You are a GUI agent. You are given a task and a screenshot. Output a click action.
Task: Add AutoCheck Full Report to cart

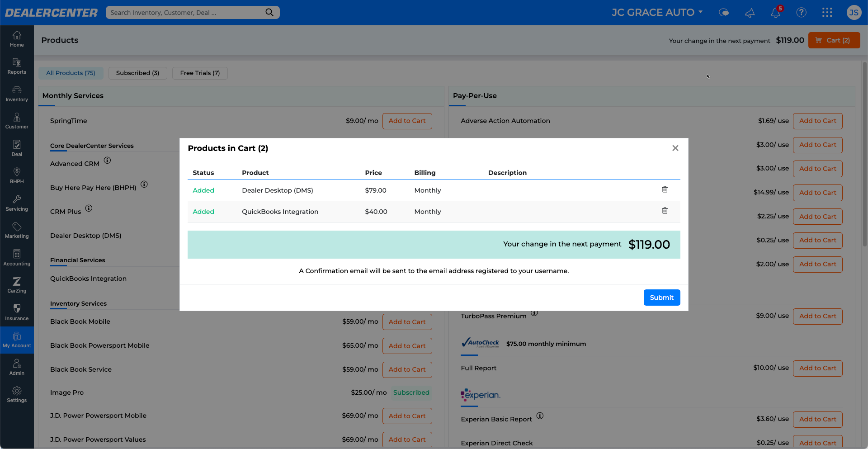click(x=817, y=369)
